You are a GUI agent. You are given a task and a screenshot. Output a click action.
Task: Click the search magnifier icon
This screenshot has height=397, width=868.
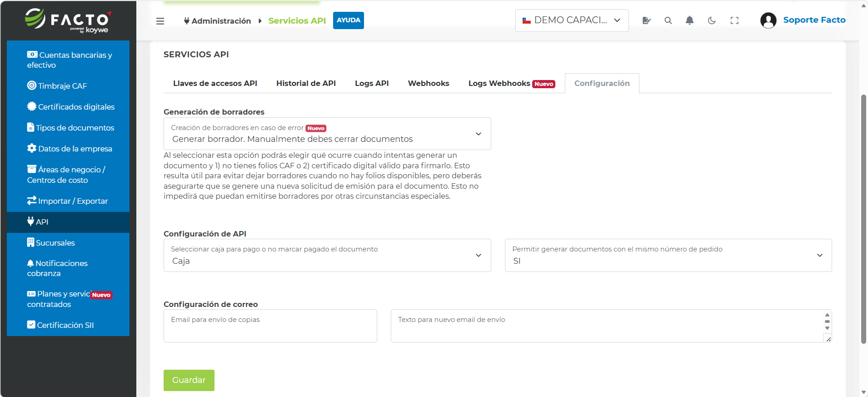tap(668, 20)
